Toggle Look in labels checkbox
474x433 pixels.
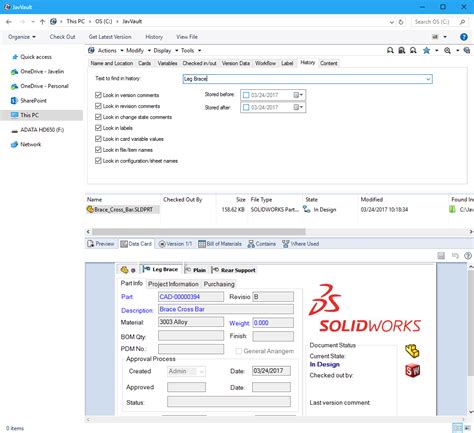tap(98, 128)
